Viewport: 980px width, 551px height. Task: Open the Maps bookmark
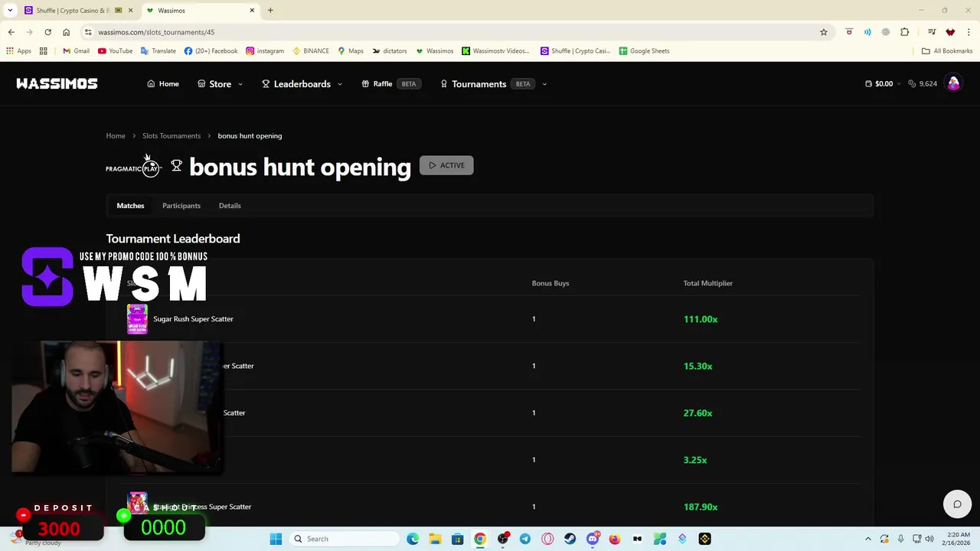pos(351,51)
